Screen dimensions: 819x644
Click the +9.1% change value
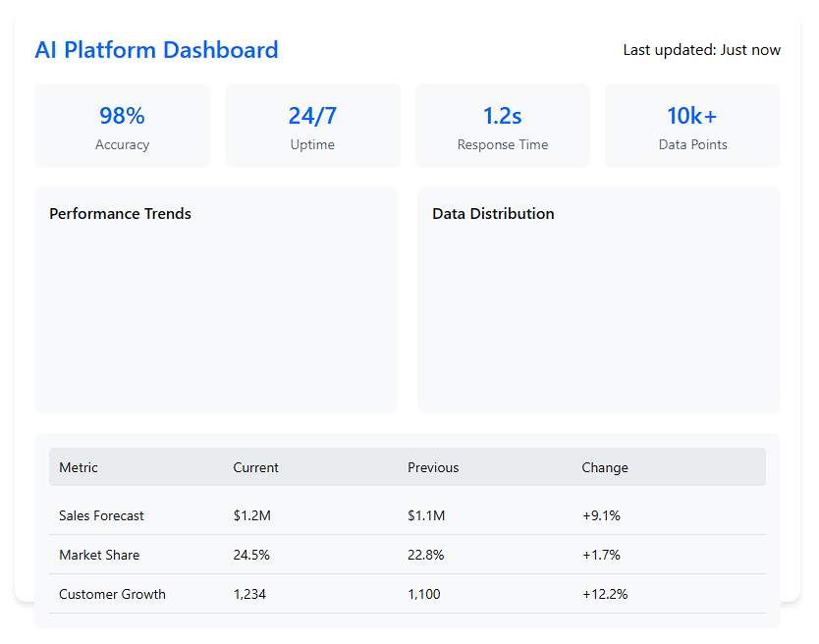tap(601, 515)
